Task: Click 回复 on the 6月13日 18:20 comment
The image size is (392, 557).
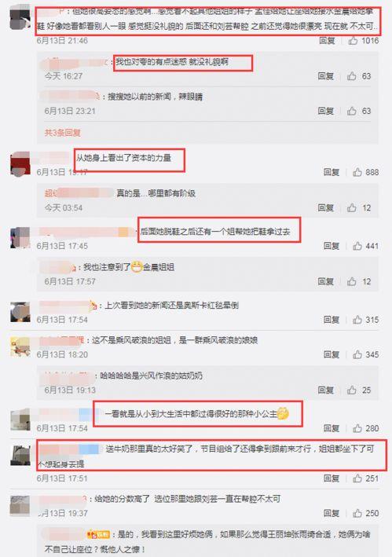Action: (332, 354)
